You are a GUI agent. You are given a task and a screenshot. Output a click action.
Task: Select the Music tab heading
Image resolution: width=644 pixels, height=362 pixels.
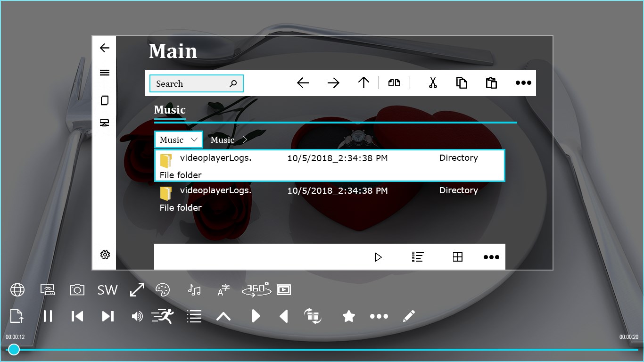[x=170, y=110]
